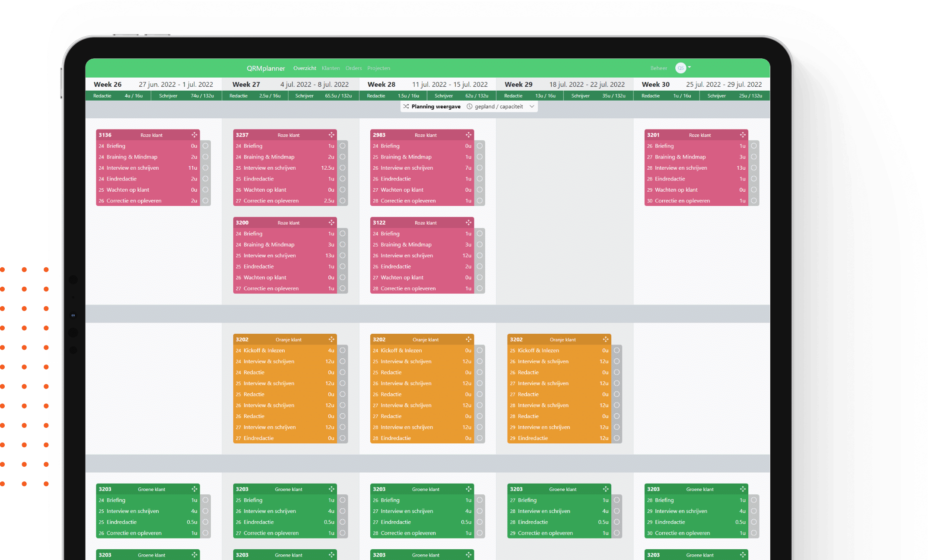Click the Week 28 Redactie capacity '1.5u / 16u'

tap(408, 96)
